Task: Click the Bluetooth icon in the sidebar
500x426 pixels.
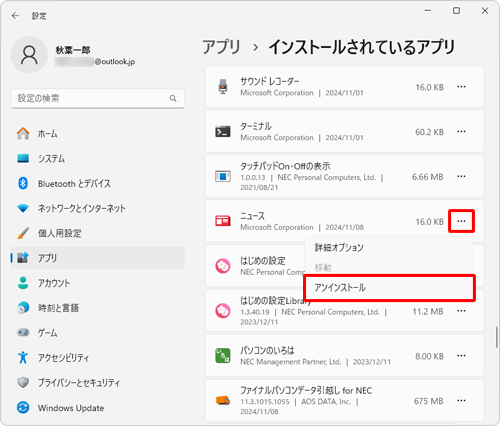Action: click(23, 183)
